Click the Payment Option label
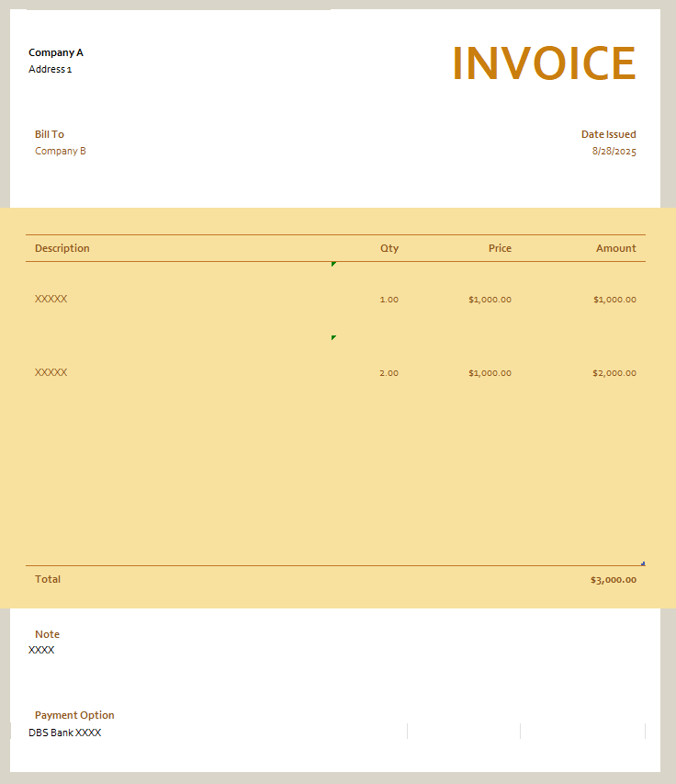 (x=74, y=715)
